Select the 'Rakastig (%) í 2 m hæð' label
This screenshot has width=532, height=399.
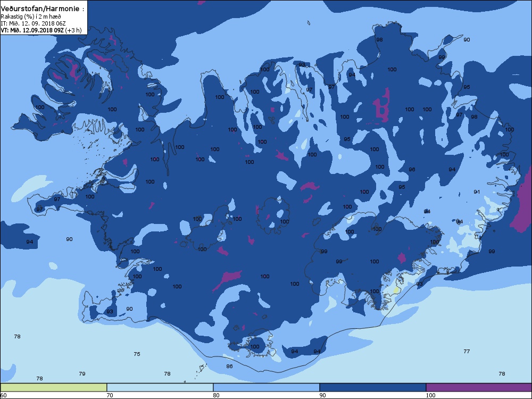point(31,16)
